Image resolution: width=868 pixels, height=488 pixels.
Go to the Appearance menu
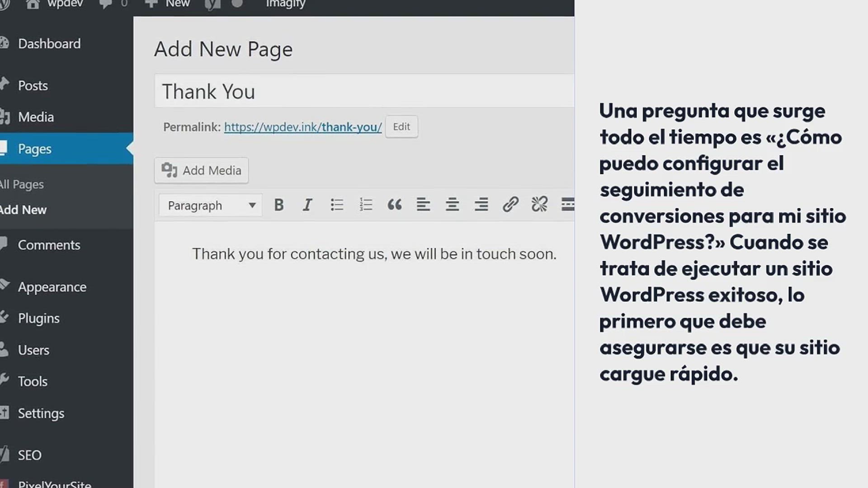[52, 287]
